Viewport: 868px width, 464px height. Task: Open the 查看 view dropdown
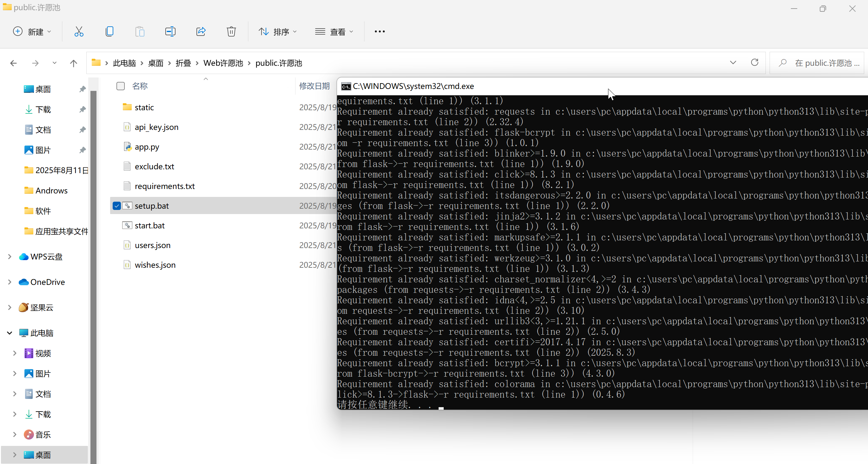(x=334, y=32)
